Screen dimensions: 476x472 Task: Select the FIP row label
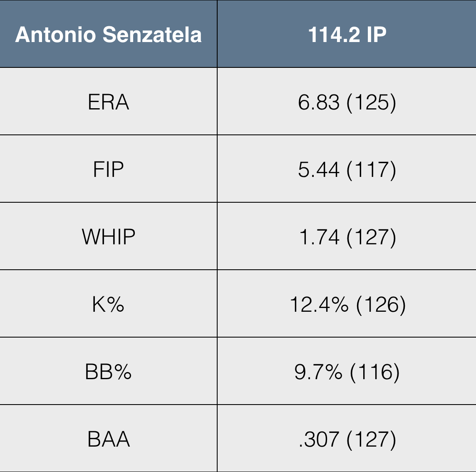(108, 169)
